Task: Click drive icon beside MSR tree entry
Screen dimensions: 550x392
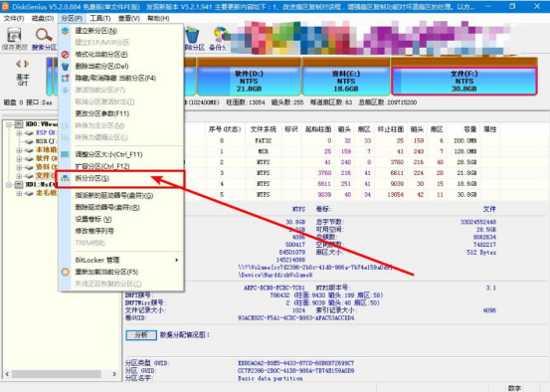Action: pos(30,141)
